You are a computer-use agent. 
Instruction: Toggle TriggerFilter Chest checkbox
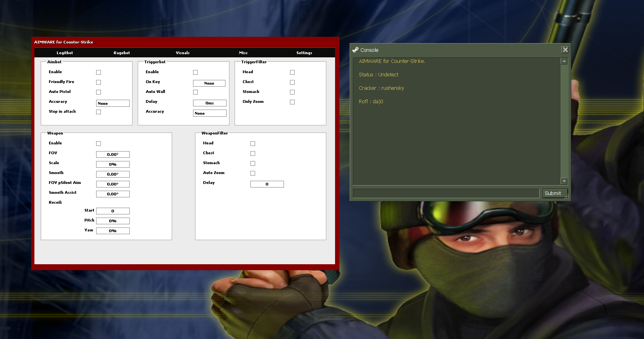point(292,82)
